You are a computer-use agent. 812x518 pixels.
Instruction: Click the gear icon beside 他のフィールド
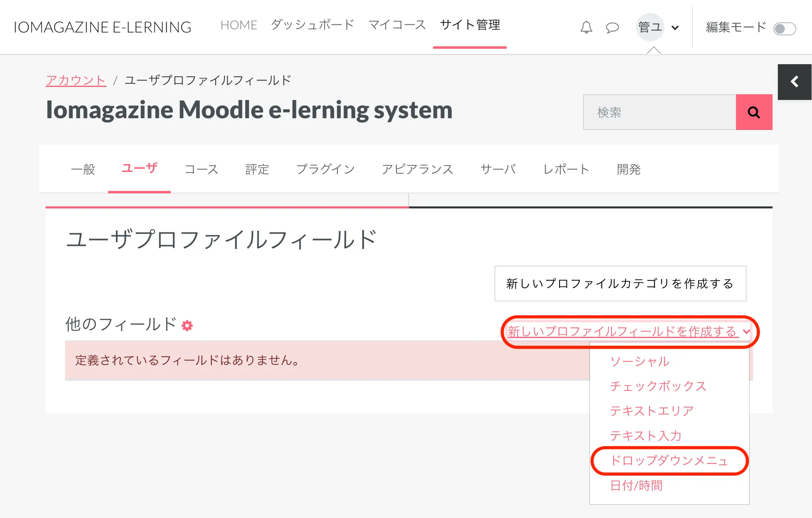coord(187,325)
